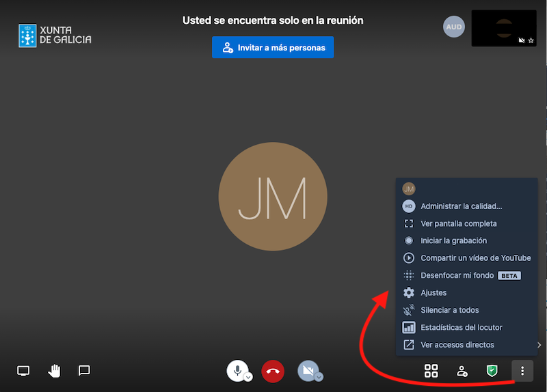This screenshot has height=392, width=547.
Task: Click the invite participant icon in toolbar
Action: click(x=462, y=371)
